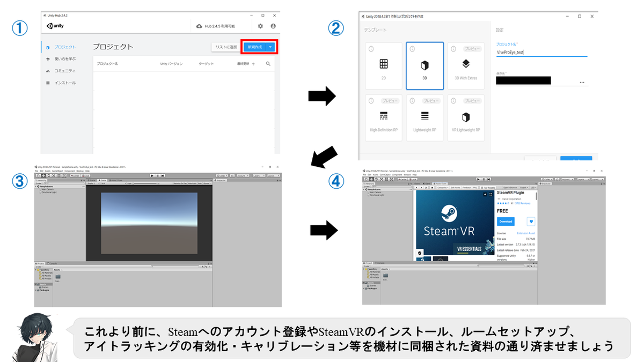644x362 pixels.
Task: Click the プロジェクト名 input field
Action: pos(541,52)
